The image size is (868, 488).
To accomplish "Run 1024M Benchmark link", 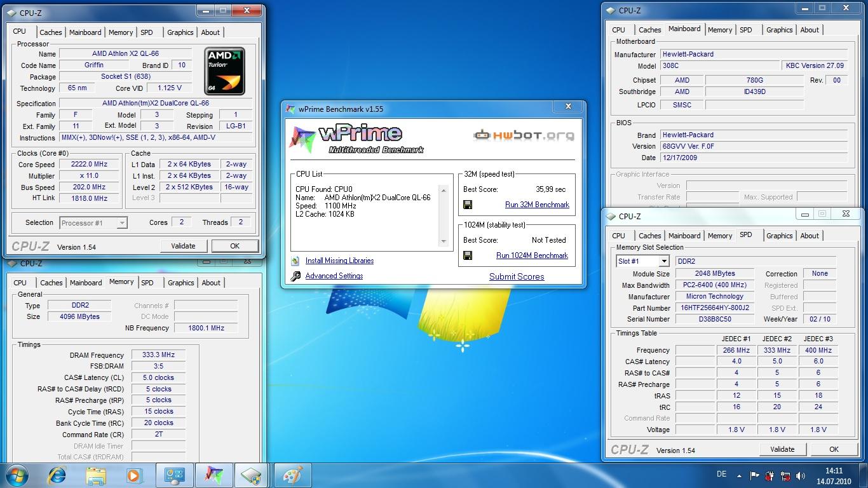I will 532,255.
